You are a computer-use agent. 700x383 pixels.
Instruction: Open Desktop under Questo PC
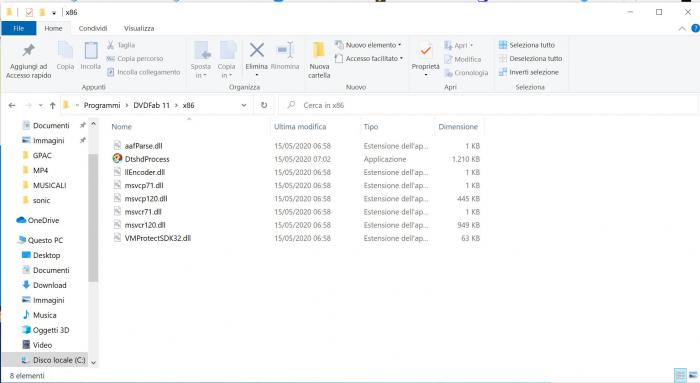click(46, 255)
